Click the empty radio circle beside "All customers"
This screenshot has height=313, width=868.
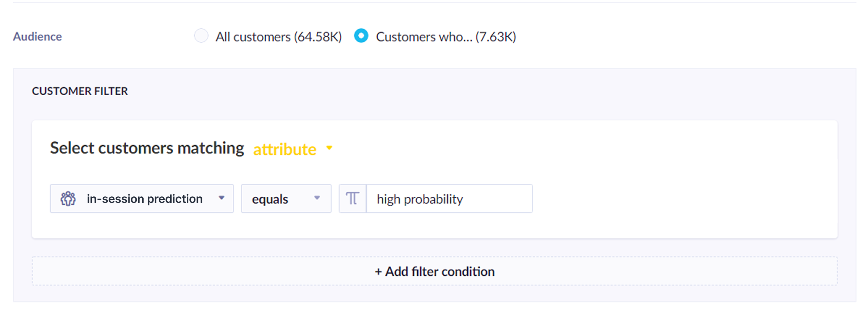coord(201,36)
